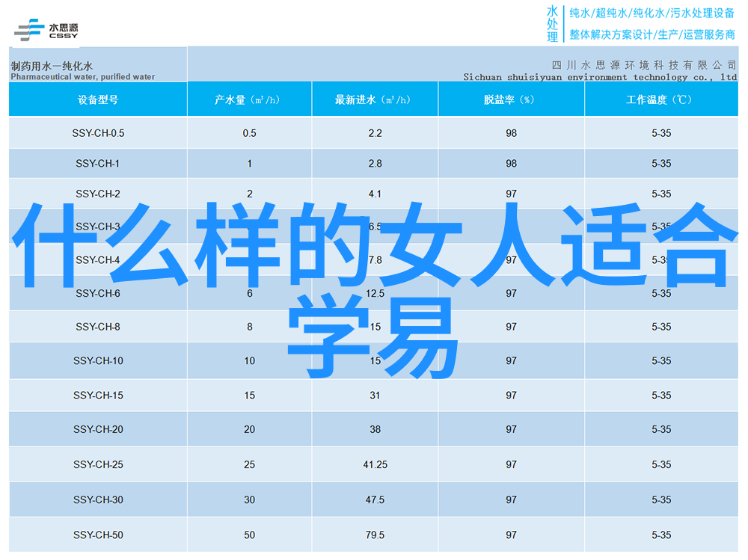Click the SSY-CH-20 model cell
Screen dimensions: 748x560
(x=98, y=429)
